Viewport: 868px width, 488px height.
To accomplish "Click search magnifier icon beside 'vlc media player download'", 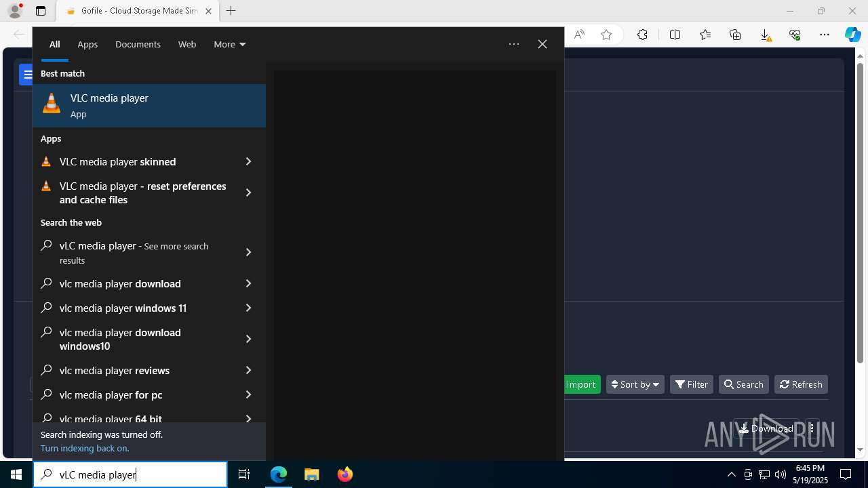I will 46,283.
